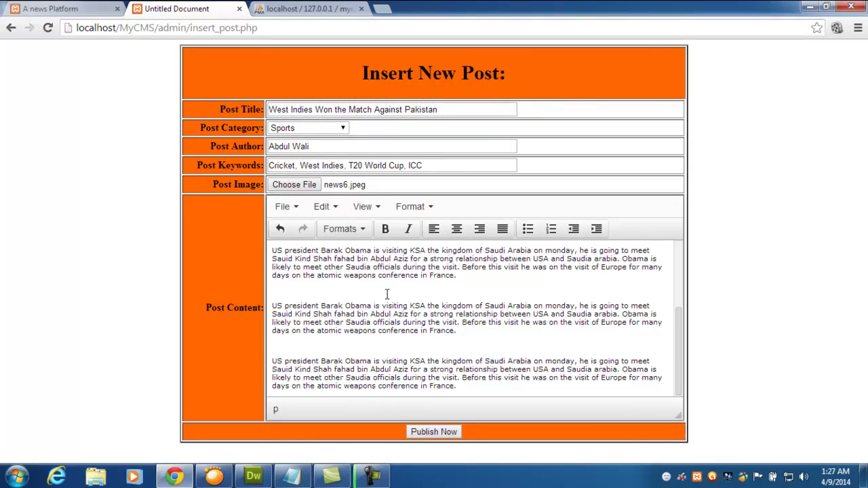This screenshot has height=488, width=868.
Task: Click into the Post Keywords field
Action: (392, 165)
